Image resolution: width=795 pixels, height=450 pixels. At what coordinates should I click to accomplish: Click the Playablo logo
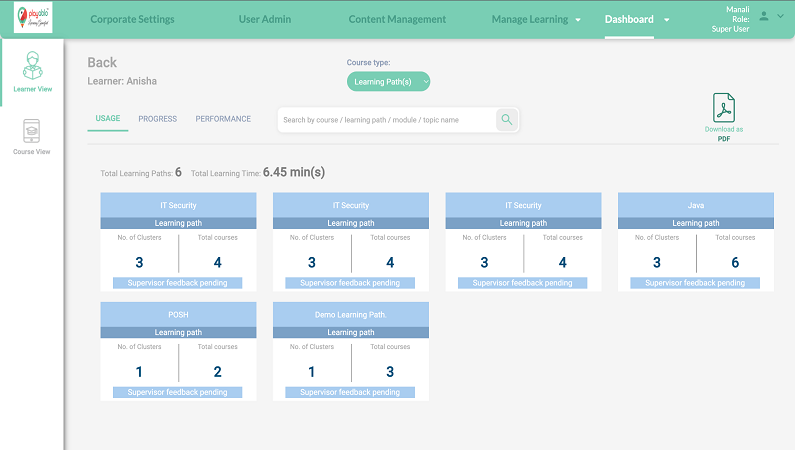pyautogui.click(x=33, y=19)
